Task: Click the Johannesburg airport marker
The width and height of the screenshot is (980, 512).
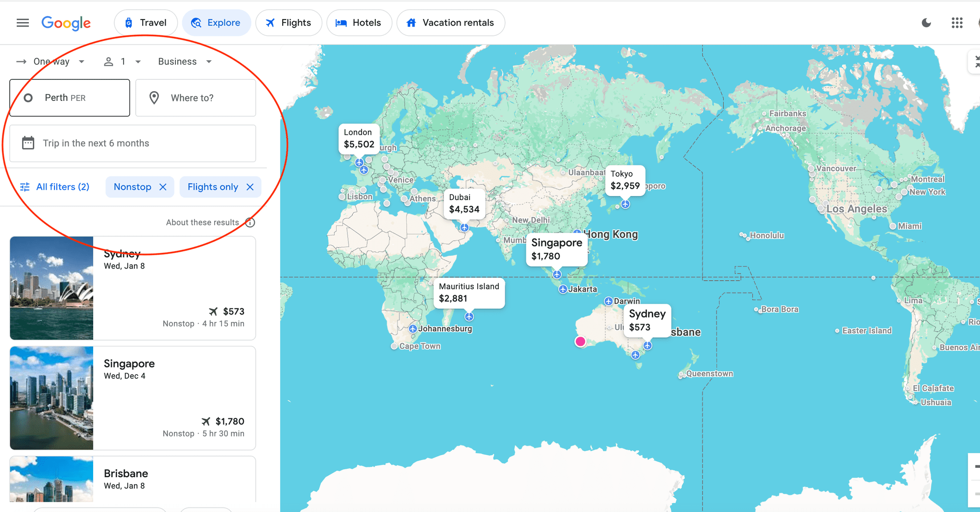Action: click(413, 329)
